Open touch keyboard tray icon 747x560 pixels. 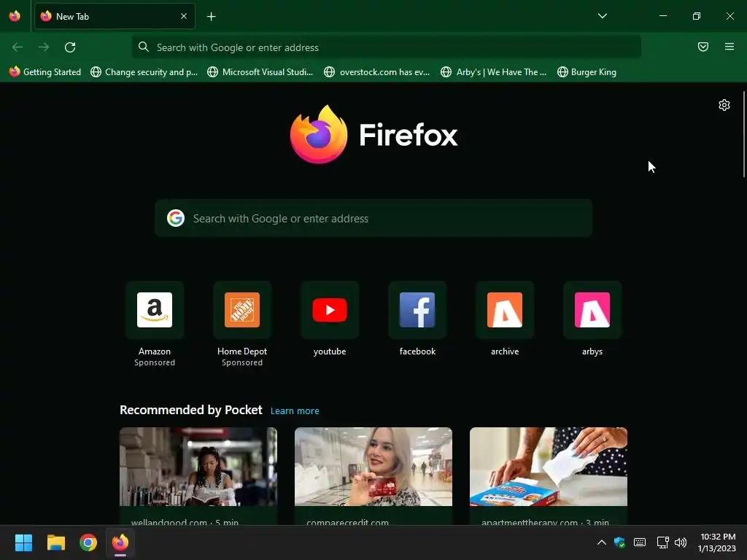[x=640, y=542]
